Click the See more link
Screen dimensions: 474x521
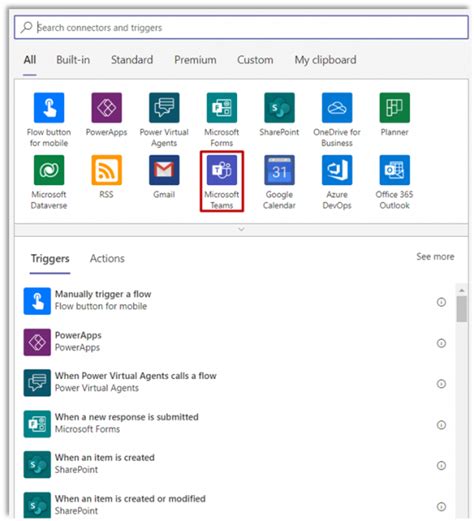tap(435, 257)
